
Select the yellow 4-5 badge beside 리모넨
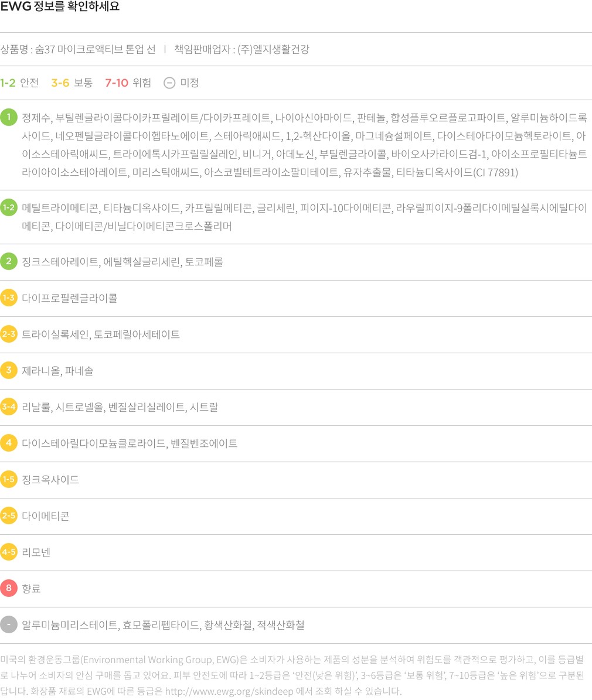[x=9, y=552]
